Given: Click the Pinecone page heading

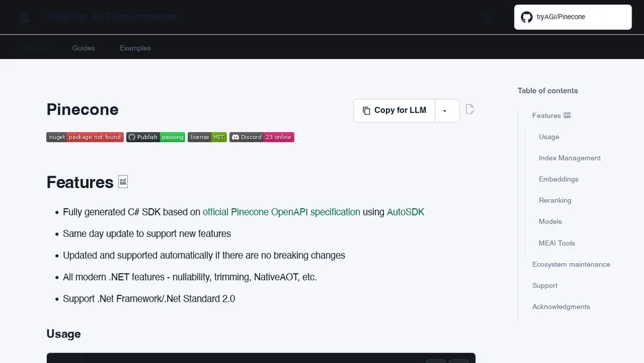Looking at the screenshot, I should click(x=83, y=110).
